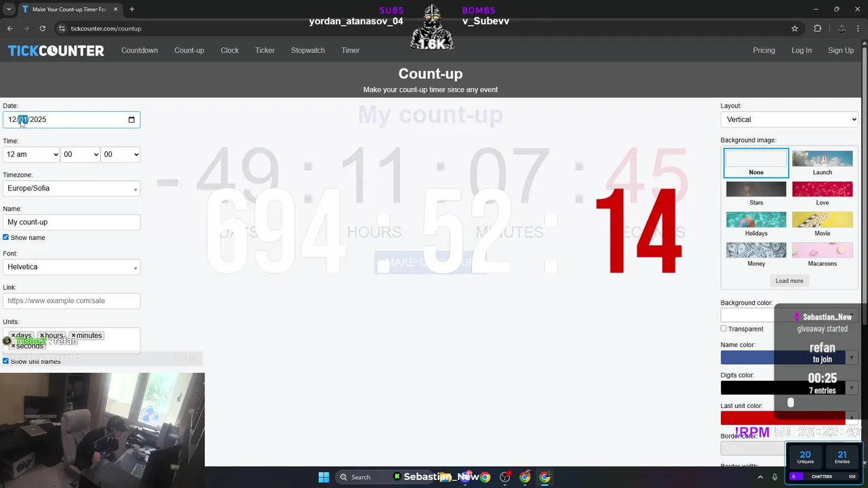Image resolution: width=868 pixels, height=488 pixels.
Task: Click the Date input field
Action: pyautogui.click(x=71, y=120)
